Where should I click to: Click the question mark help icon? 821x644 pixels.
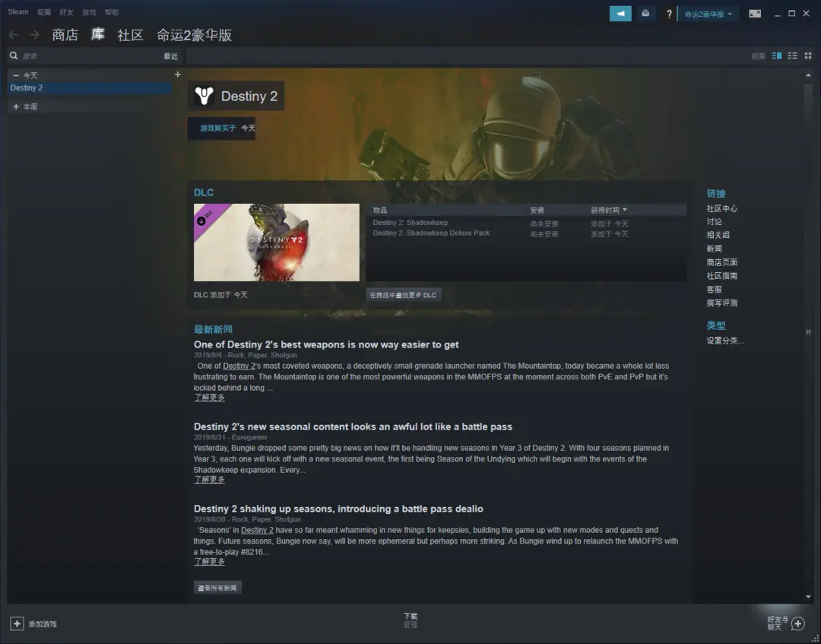pos(669,14)
